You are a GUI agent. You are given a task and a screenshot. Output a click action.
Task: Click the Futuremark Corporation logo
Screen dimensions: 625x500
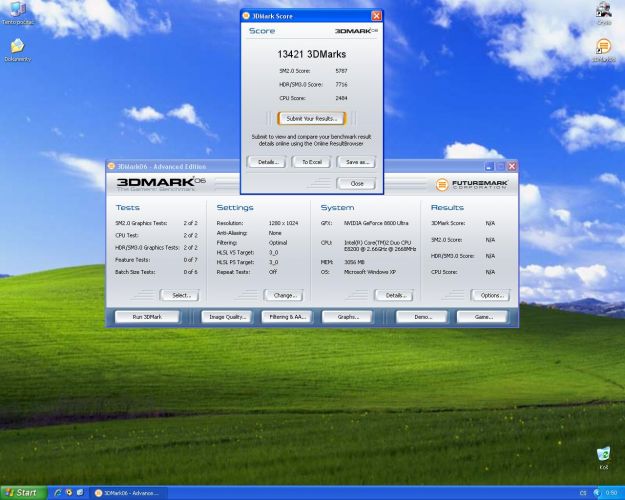click(472, 184)
